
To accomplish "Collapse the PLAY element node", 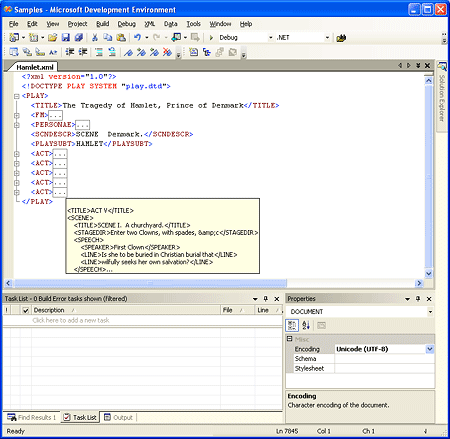I will click(x=17, y=96).
